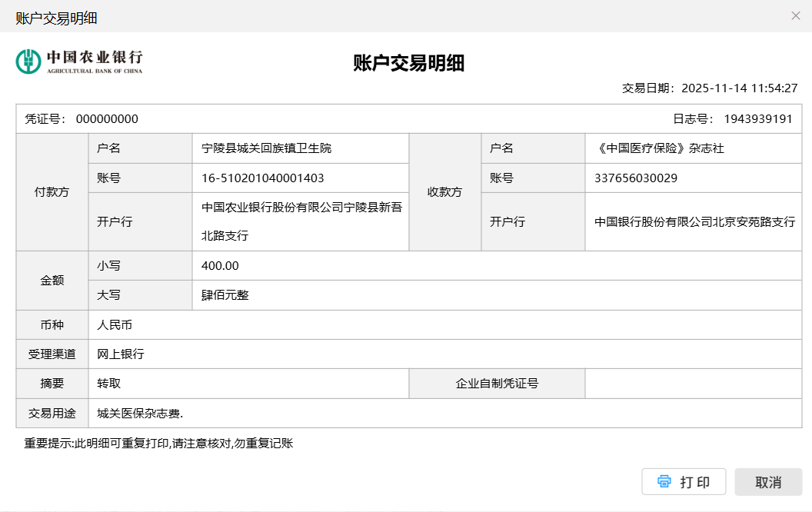Click the 人民币 currency value
The height and width of the screenshot is (512, 812).
coord(115,325)
